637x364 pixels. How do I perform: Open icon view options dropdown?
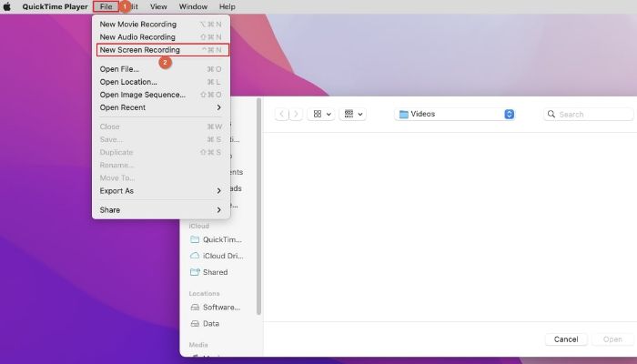click(x=321, y=114)
